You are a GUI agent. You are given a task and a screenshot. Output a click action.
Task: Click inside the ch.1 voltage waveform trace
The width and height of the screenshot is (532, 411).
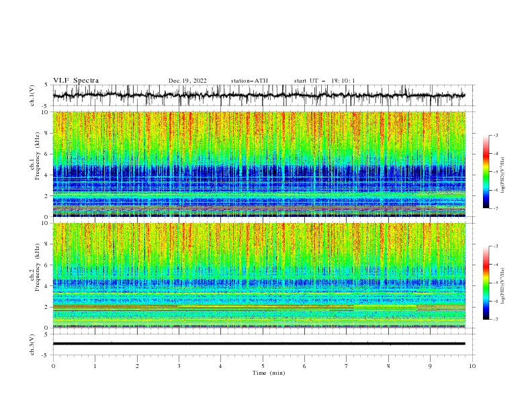click(x=259, y=95)
